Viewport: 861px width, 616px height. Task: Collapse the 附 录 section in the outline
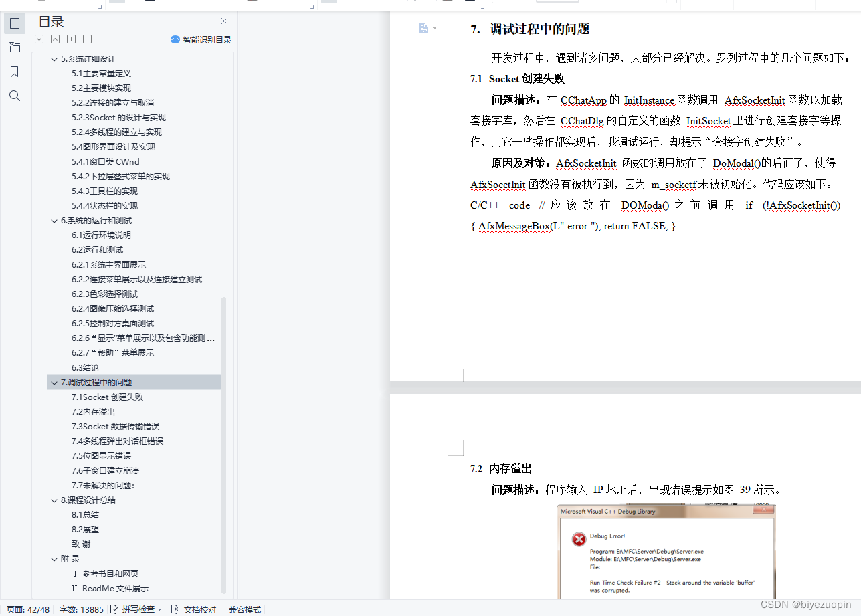tap(54, 558)
